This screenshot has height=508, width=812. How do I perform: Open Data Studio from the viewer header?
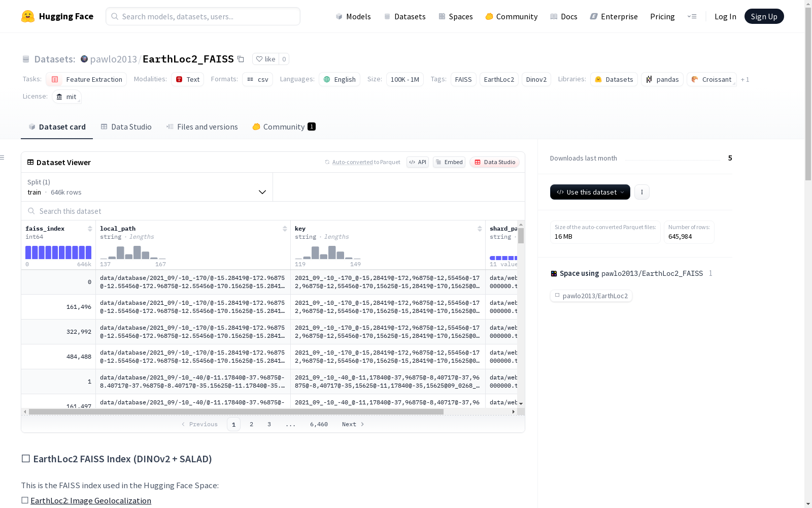tap(495, 162)
